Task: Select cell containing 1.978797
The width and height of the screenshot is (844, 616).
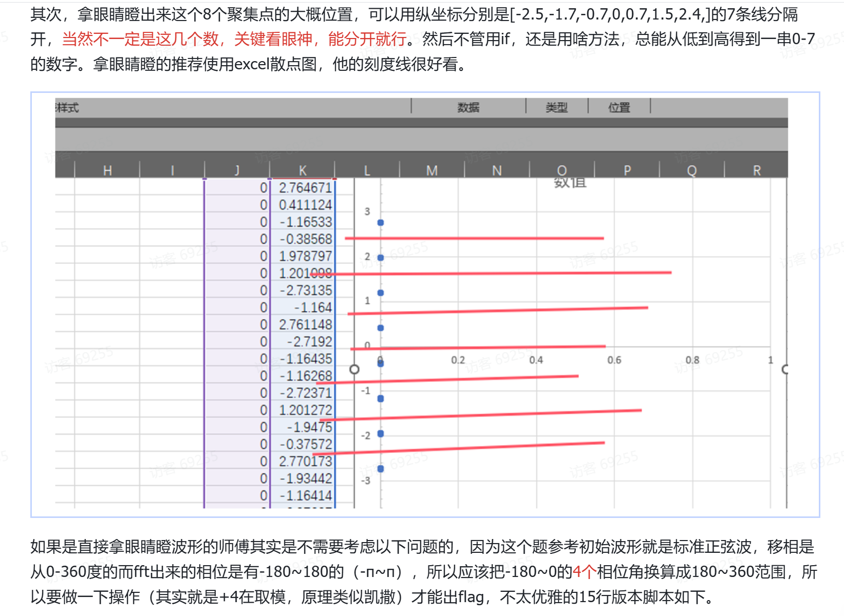Action: click(305, 256)
